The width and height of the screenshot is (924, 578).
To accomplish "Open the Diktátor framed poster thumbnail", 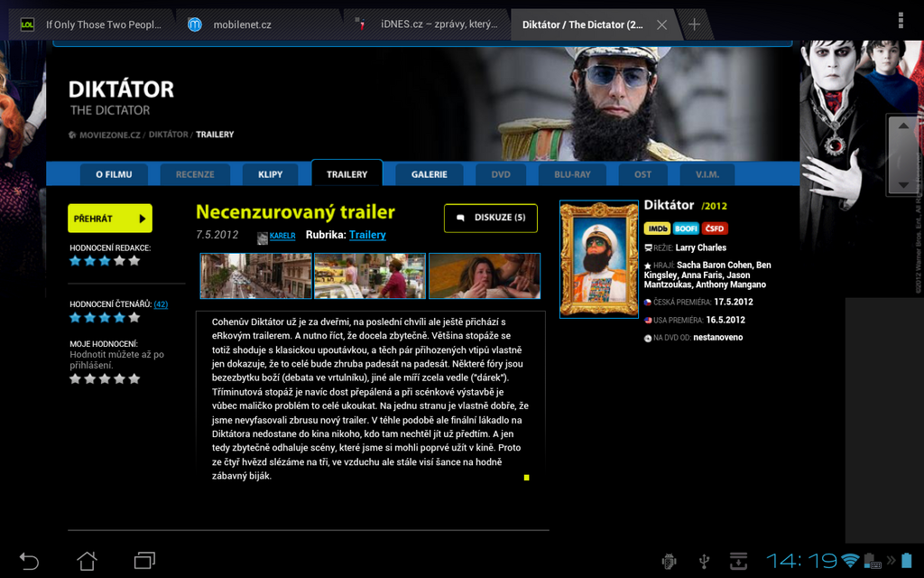I will [598, 258].
